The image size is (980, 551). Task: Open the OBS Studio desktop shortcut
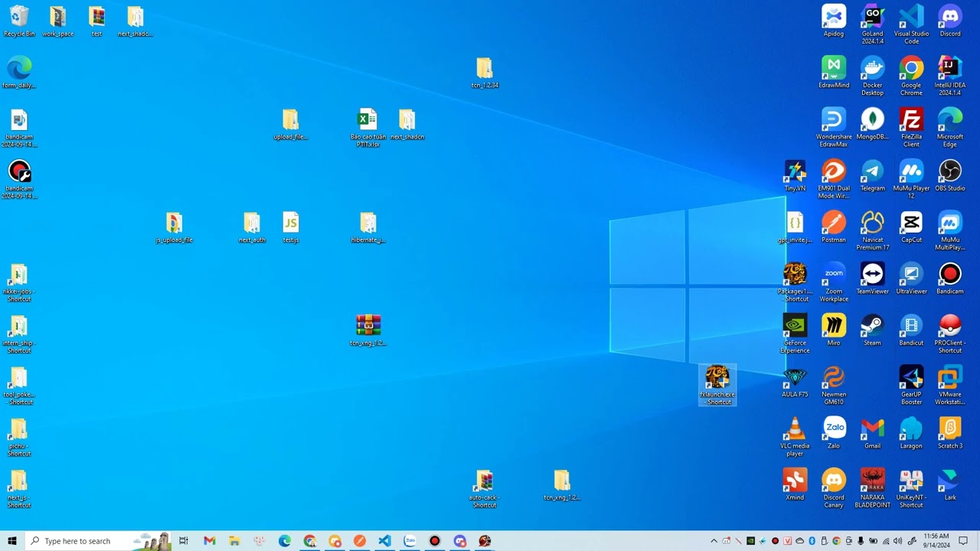coord(950,175)
